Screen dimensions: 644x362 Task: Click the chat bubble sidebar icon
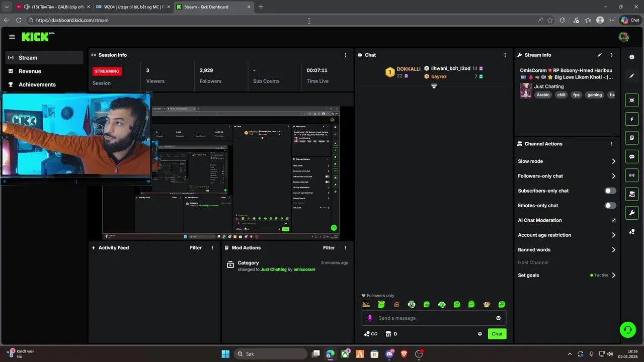coord(632,157)
